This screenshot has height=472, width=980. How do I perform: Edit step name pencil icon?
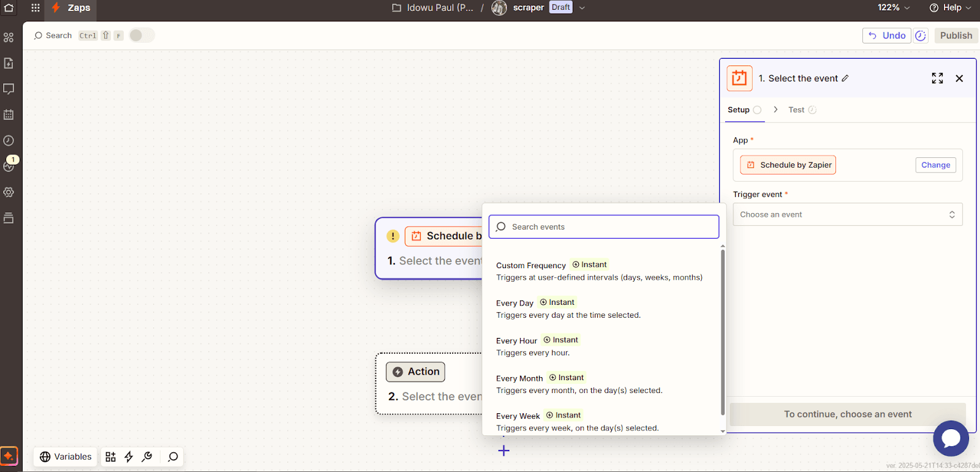(845, 78)
